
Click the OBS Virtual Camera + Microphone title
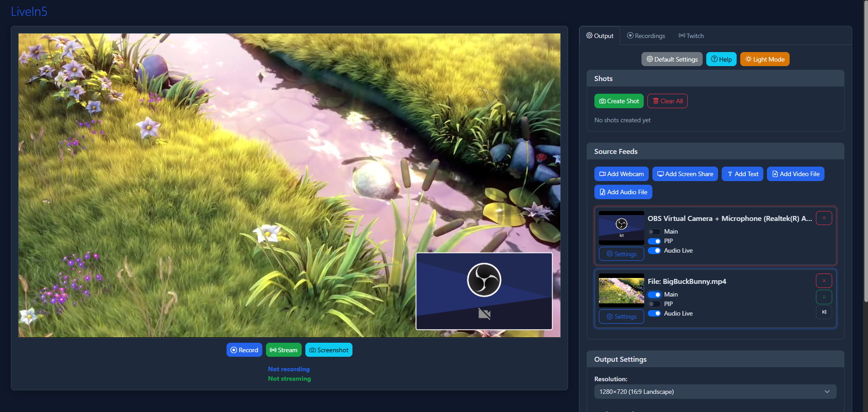(730, 218)
